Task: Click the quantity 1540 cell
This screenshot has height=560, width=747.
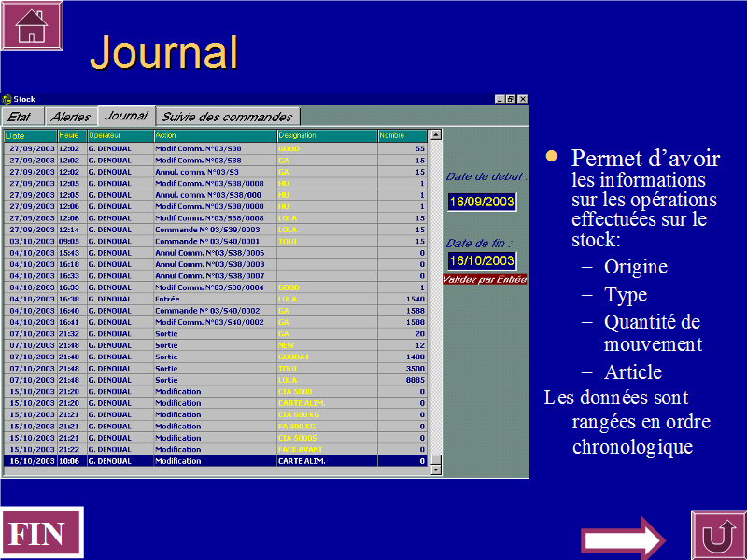Action: [x=402, y=299]
